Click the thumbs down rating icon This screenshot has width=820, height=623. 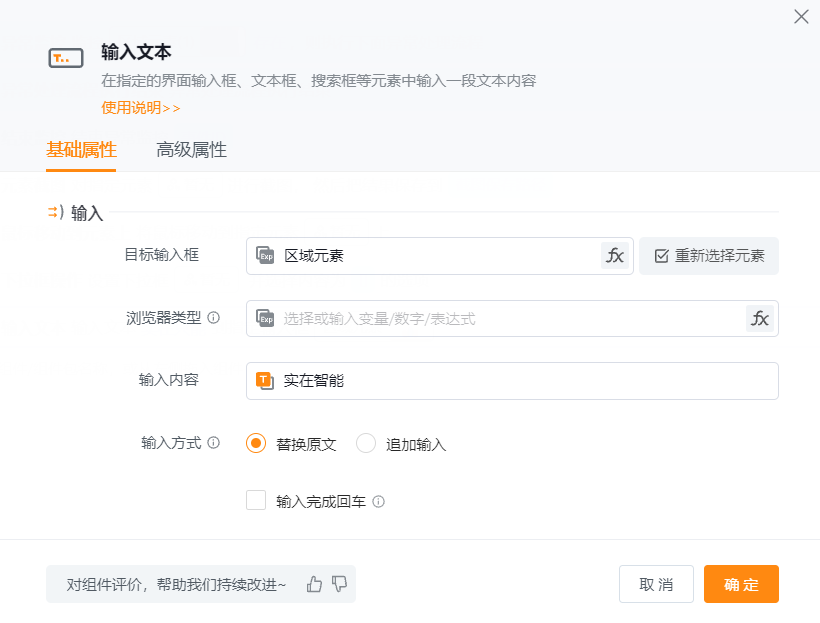point(339,584)
